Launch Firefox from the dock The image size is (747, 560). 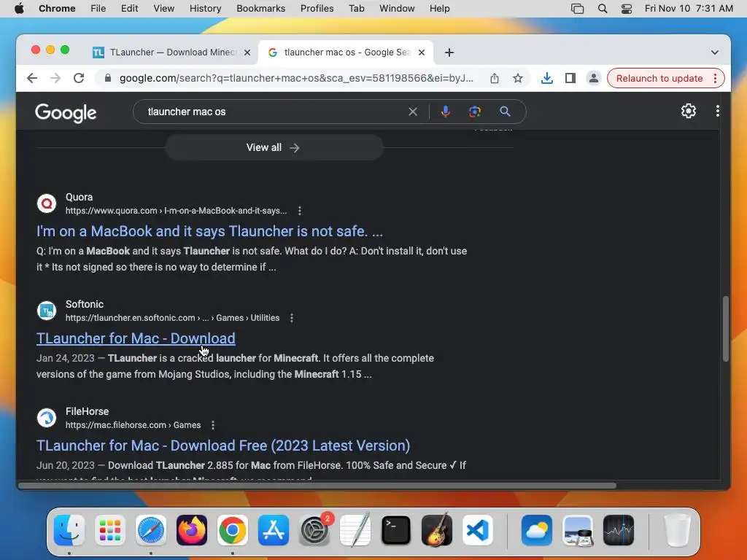coord(192,530)
